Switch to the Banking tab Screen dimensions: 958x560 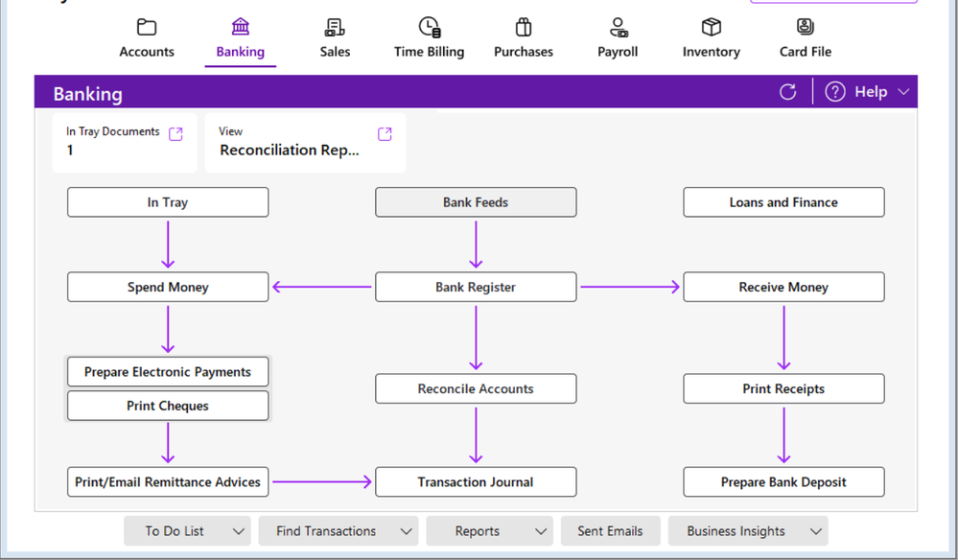pos(240,38)
